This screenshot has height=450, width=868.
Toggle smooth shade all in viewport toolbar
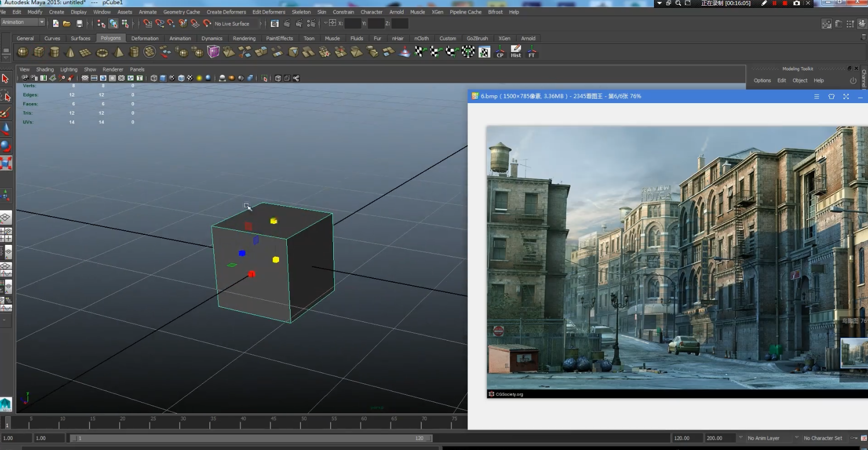pyautogui.click(x=163, y=78)
